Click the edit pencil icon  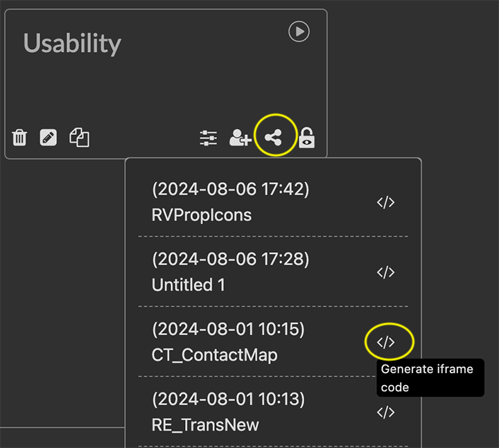pos(49,138)
